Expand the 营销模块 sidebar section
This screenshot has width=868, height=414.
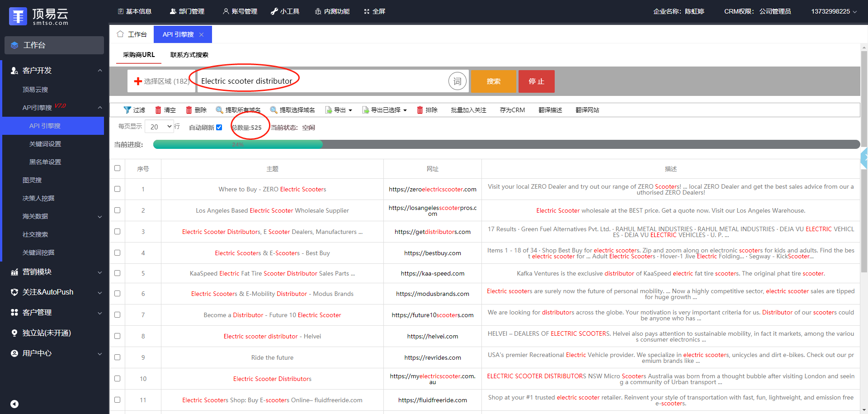(54, 272)
